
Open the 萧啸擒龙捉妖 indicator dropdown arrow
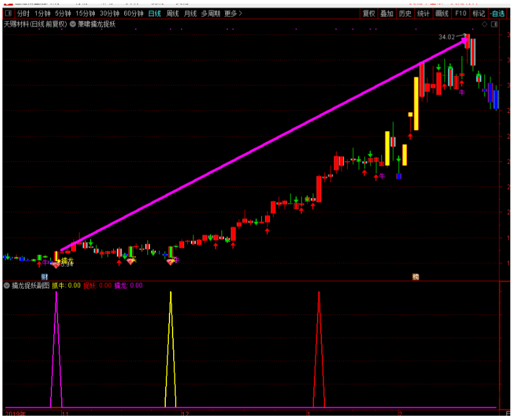pos(73,24)
